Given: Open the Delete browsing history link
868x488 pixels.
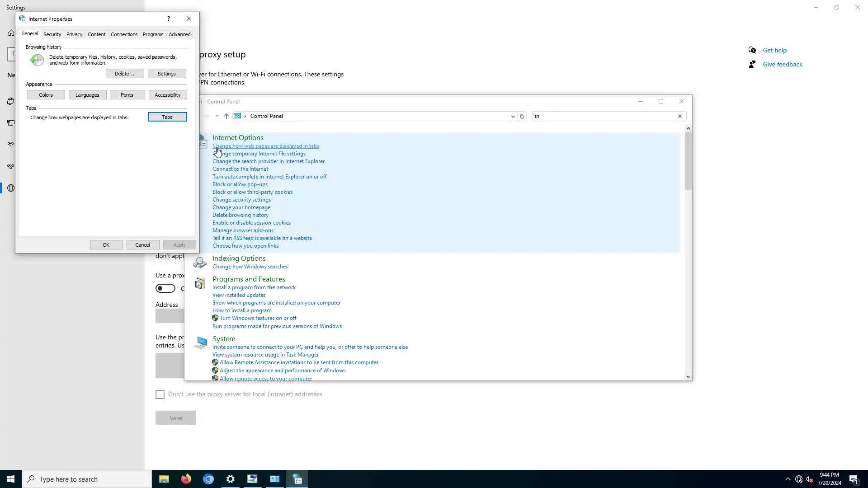Looking at the screenshot, I should pyautogui.click(x=241, y=215).
